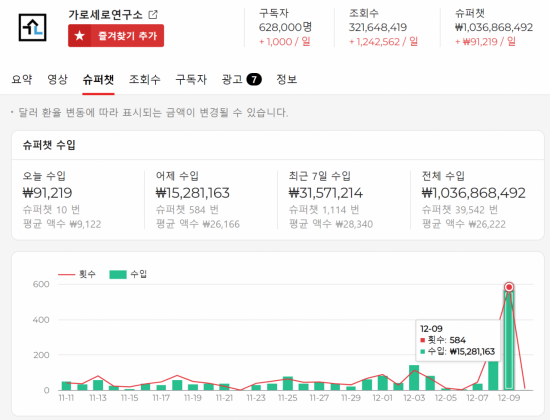Screen dimensions: 550x420
Task: Click the 즐겨찾기 추가 button
Action: tap(116, 35)
